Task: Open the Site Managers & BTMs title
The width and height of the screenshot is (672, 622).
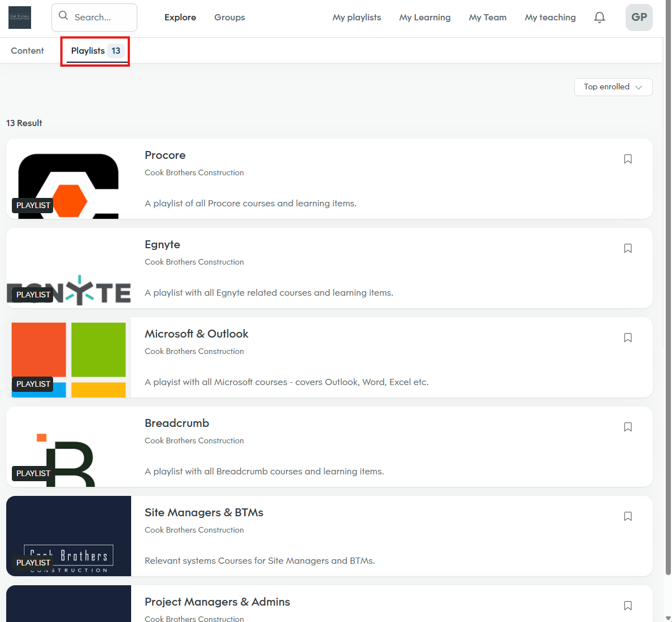Action: (x=204, y=513)
